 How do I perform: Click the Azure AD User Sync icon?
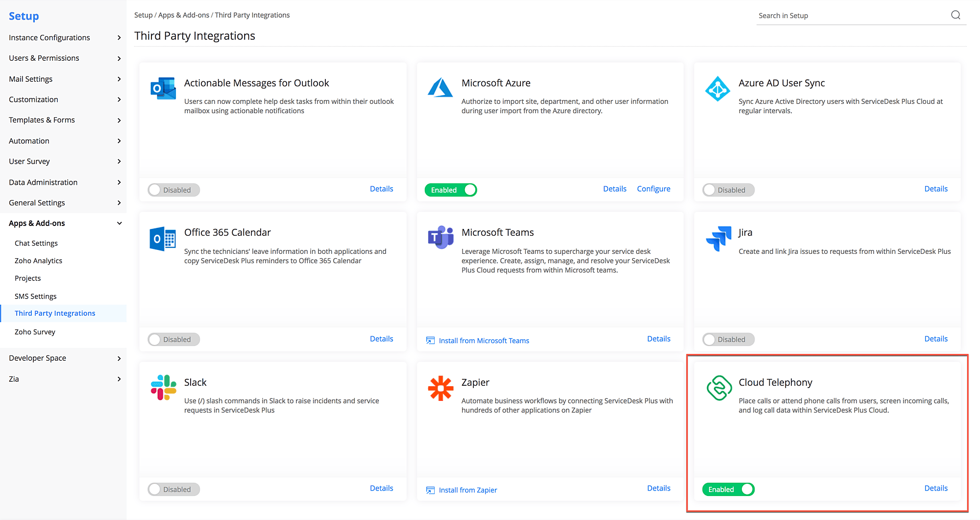(x=717, y=89)
